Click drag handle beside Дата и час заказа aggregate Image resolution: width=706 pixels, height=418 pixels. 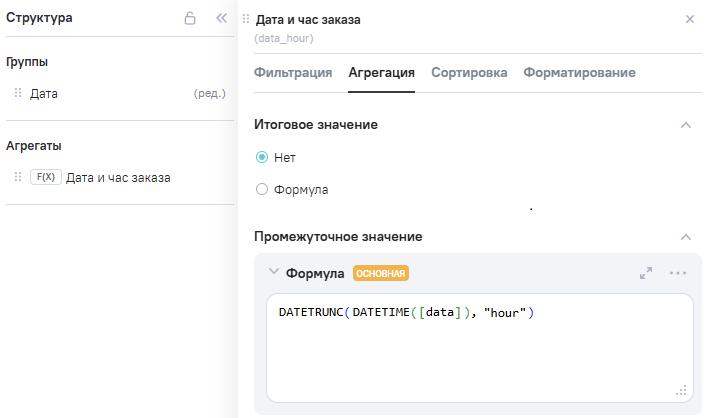point(18,177)
